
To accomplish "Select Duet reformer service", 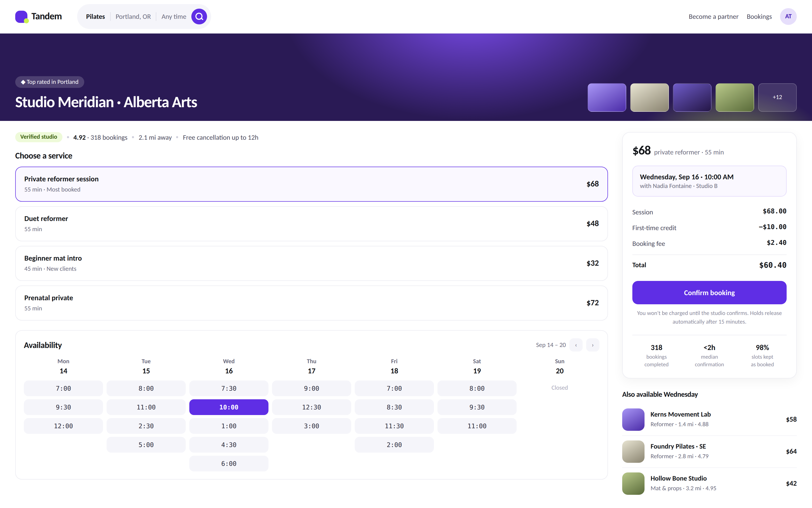I will point(311,224).
